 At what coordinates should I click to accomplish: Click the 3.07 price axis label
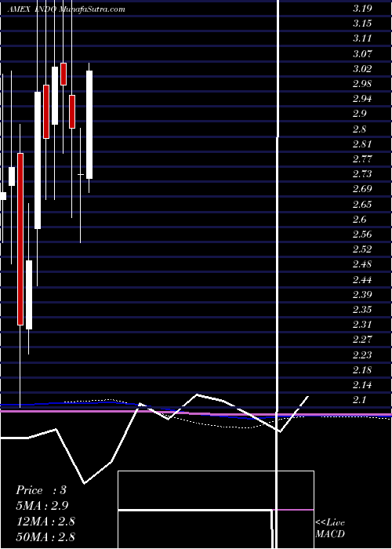pos(362,53)
